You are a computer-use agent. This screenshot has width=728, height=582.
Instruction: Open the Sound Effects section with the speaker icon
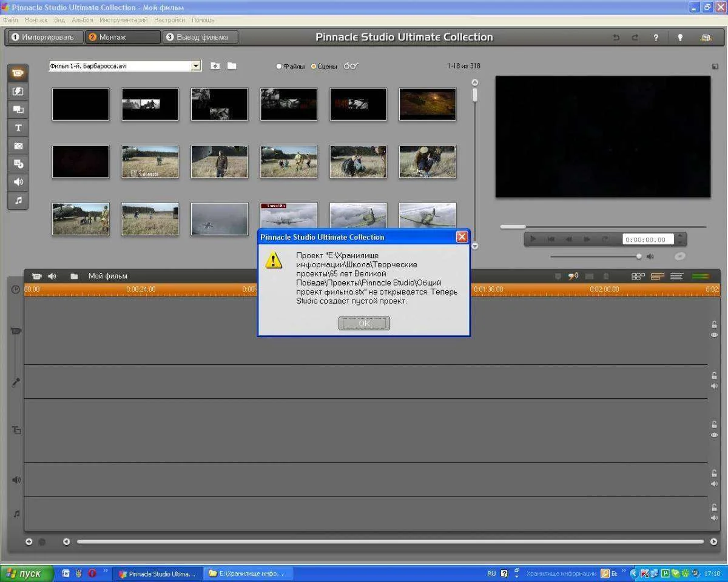point(18,182)
